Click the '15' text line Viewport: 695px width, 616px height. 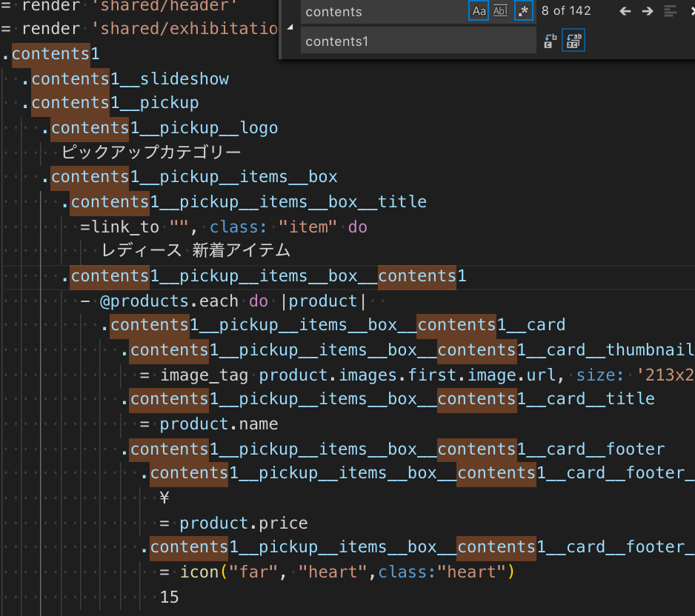(x=170, y=597)
